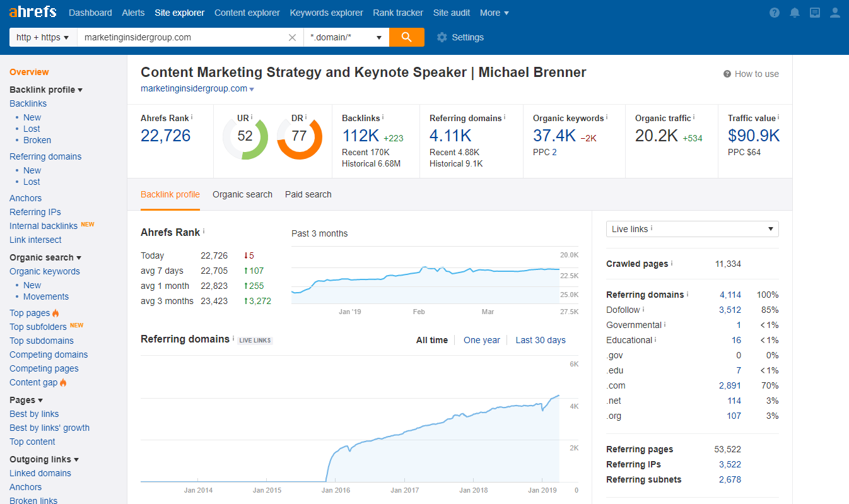
Task: Show Last 30 days referring domains range
Action: (x=541, y=340)
